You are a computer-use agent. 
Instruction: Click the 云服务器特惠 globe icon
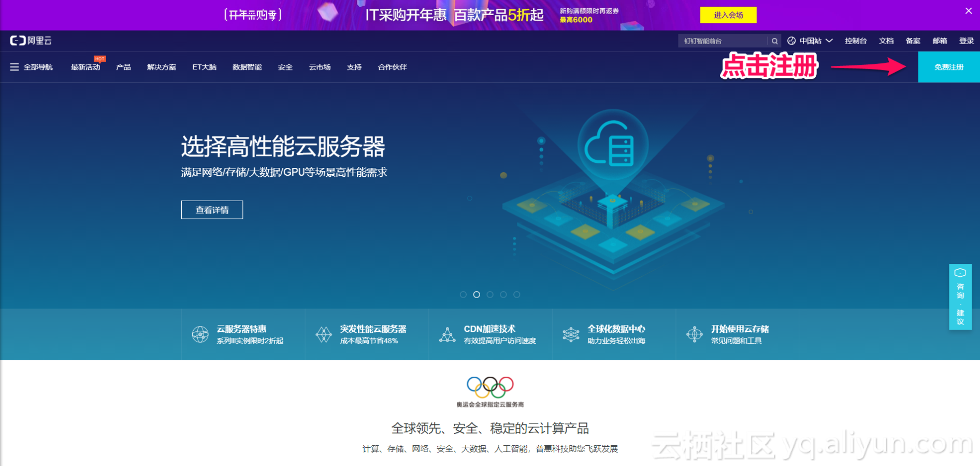point(200,334)
